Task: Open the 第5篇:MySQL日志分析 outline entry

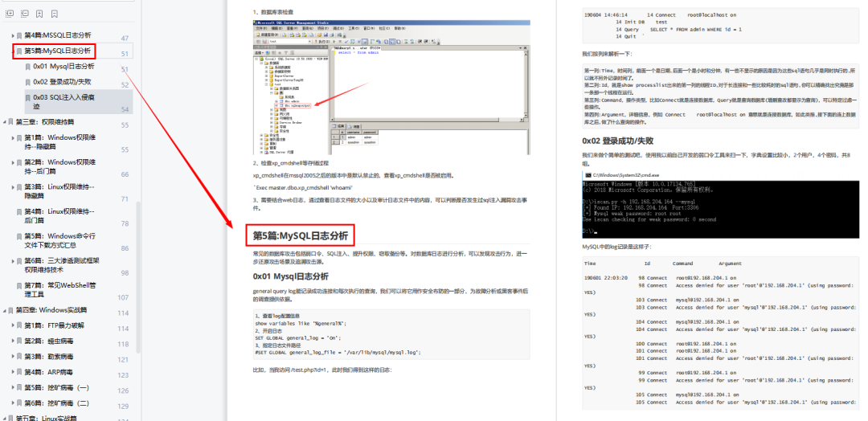Action: [58, 51]
